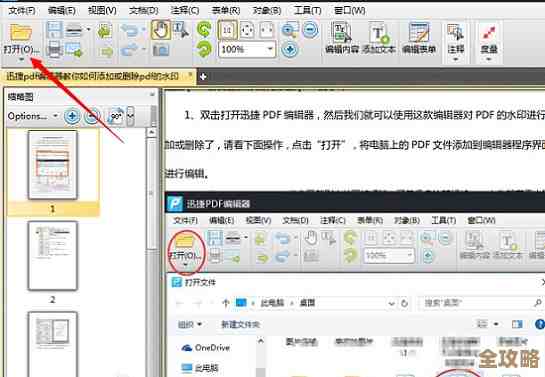This screenshot has width=545, height=377.
Task: Click the printer icon in top toolbar
Action: (54, 49)
